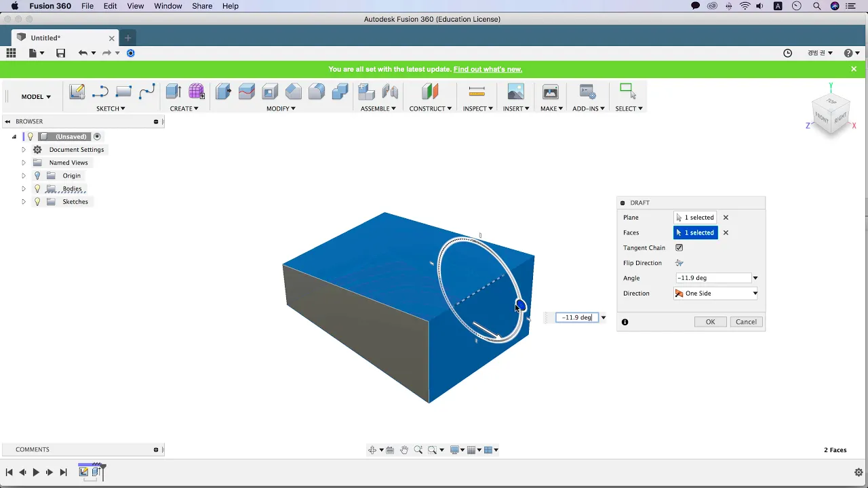Viewport: 868px width, 488px height.
Task: Clear the Plane selection X
Action: [726, 218]
